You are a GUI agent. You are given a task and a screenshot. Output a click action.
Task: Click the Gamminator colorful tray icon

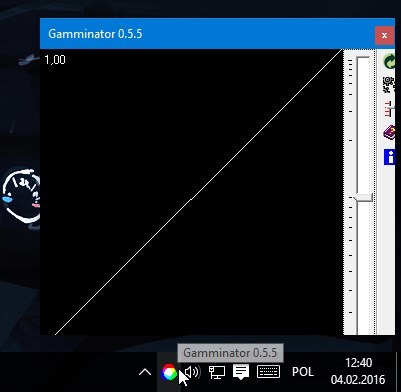click(169, 372)
